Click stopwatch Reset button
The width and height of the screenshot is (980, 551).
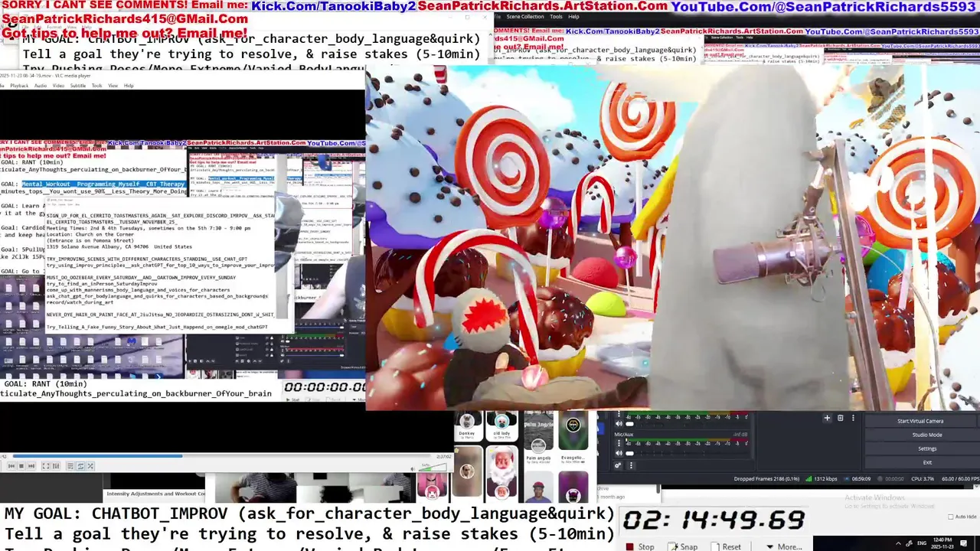click(725, 546)
